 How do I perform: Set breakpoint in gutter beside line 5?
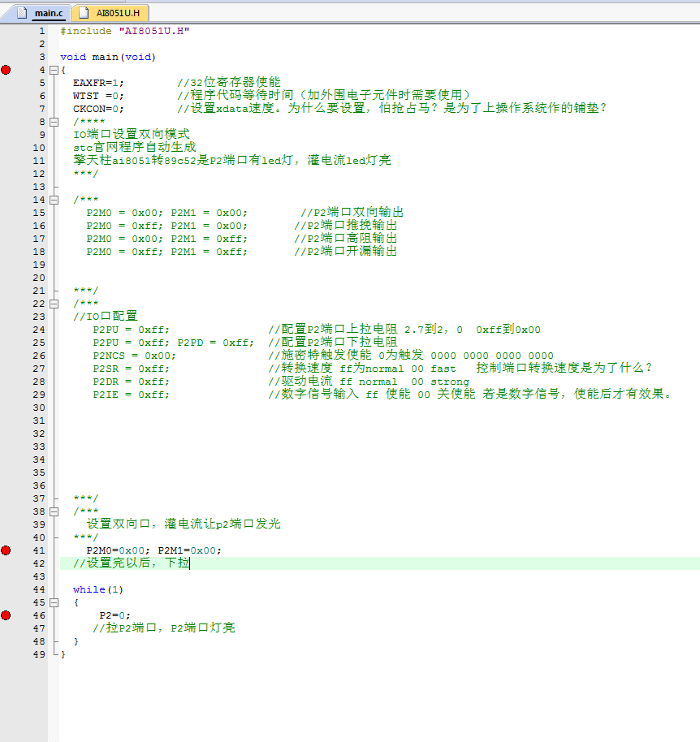[6, 83]
